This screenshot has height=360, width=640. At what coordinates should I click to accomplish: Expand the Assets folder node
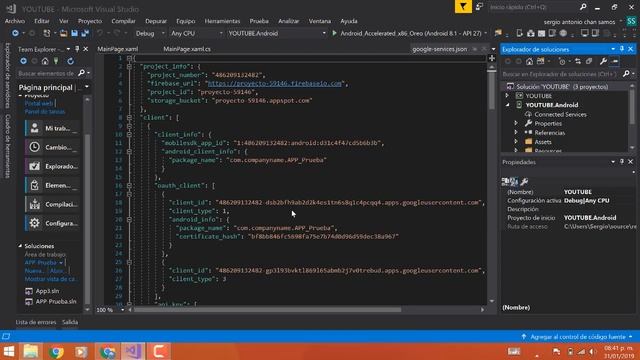516,142
